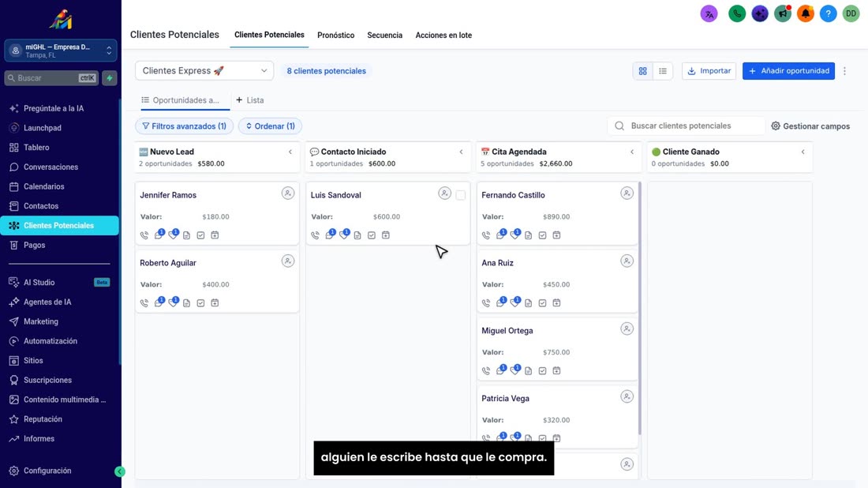Collapse the Cliente Ganado column
This screenshot has width=868, height=488.
(803, 152)
